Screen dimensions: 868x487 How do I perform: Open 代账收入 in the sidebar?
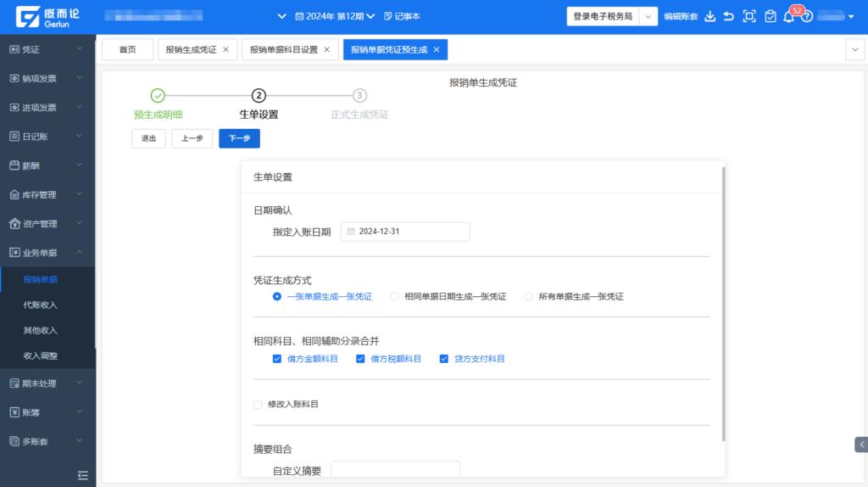pos(41,305)
